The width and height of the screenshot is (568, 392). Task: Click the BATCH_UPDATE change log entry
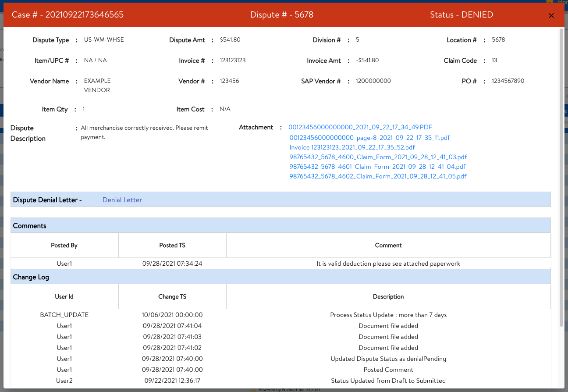pos(64,315)
